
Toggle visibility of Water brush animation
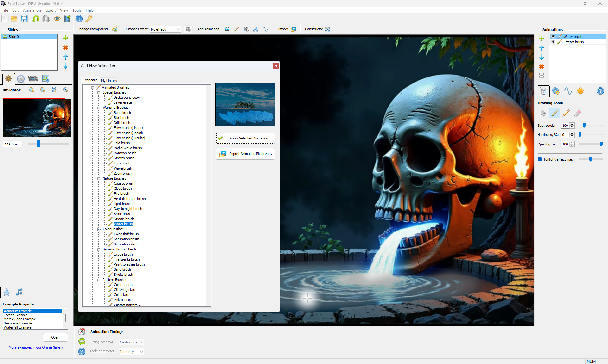(x=553, y=36)
